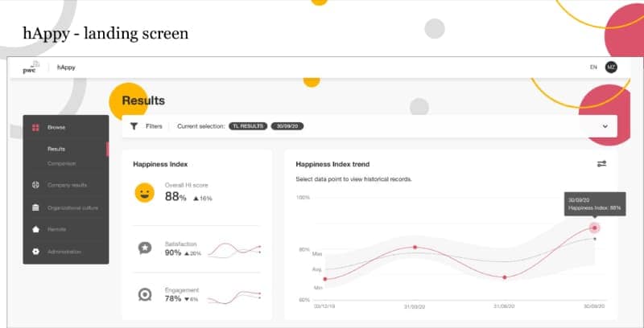
Task: Expand the filters bar chevron
Action: coord(605,126)
